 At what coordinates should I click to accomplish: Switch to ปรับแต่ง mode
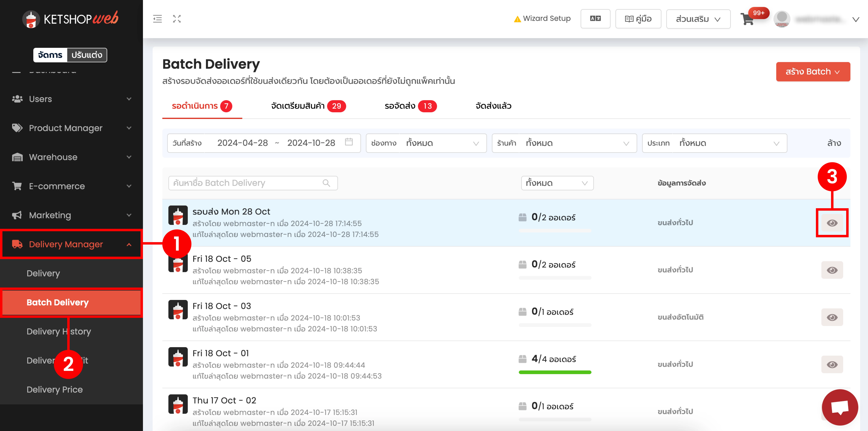[x=87, y=55]
